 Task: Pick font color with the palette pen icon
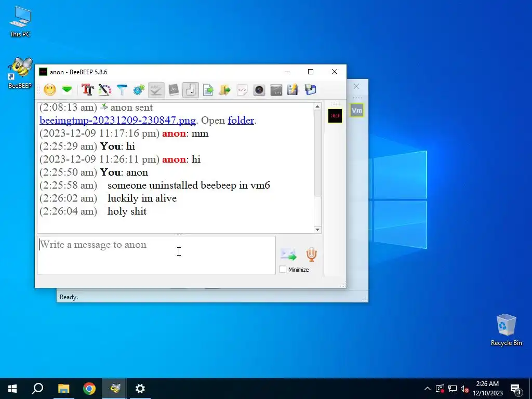[105, 89]
